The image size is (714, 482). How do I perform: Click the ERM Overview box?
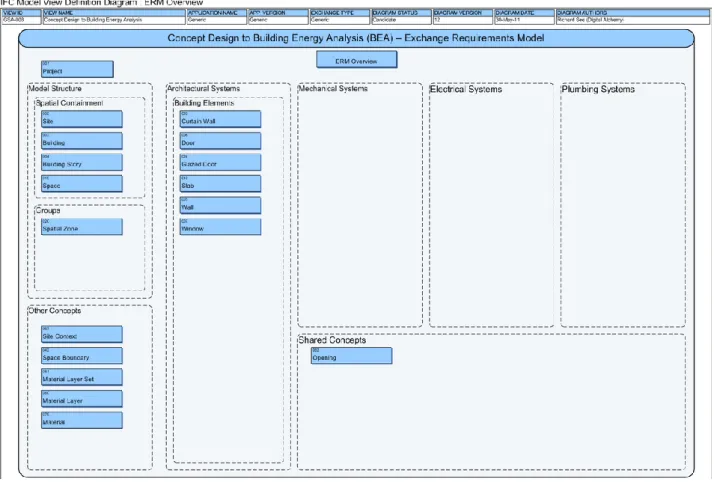[357, 60]
